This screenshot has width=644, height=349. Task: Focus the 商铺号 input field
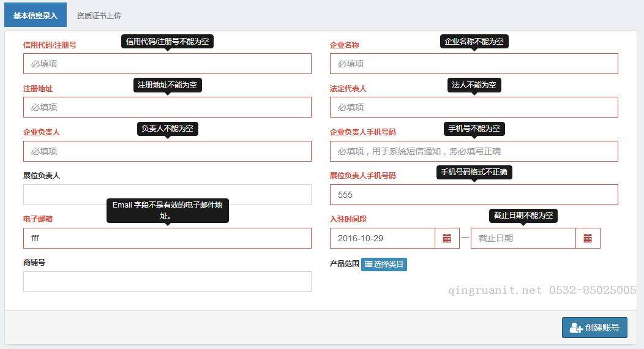pos(167,282)
